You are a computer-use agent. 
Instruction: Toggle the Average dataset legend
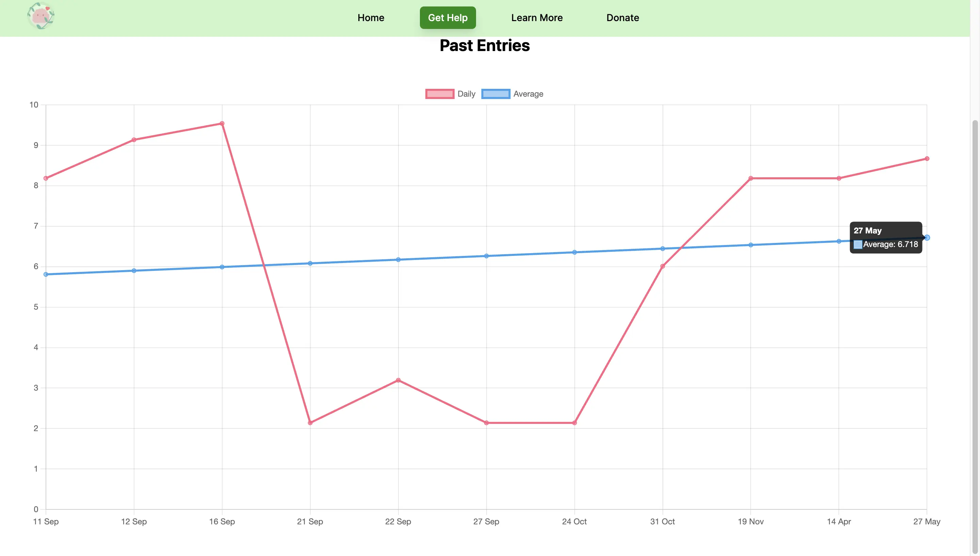(528, 94)
